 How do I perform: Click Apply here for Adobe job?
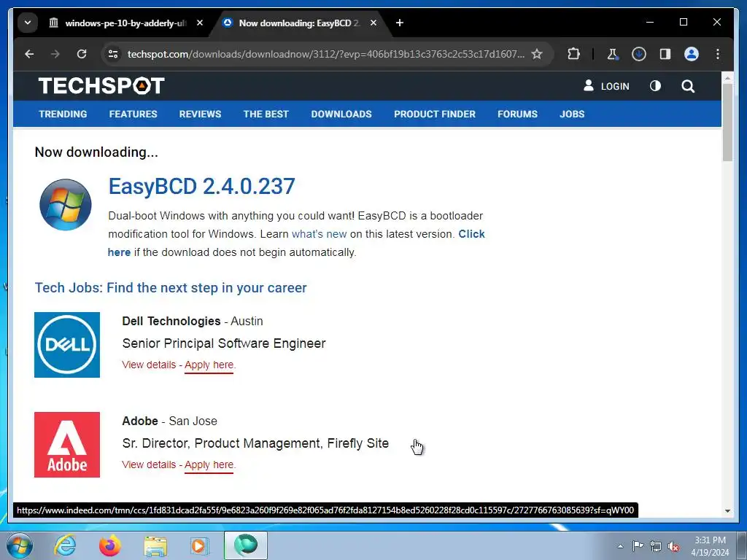(x=210, y=464)
